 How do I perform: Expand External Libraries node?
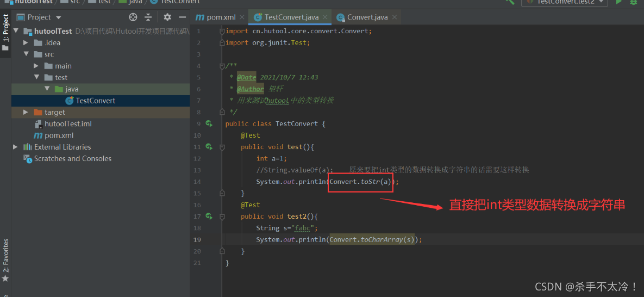pyautogui.click(x=16, y=147)
